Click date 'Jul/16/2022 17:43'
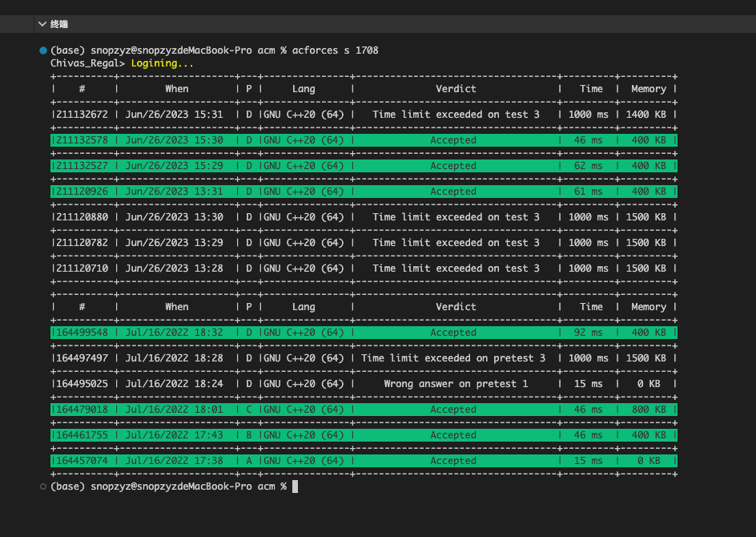 point(174,434)
